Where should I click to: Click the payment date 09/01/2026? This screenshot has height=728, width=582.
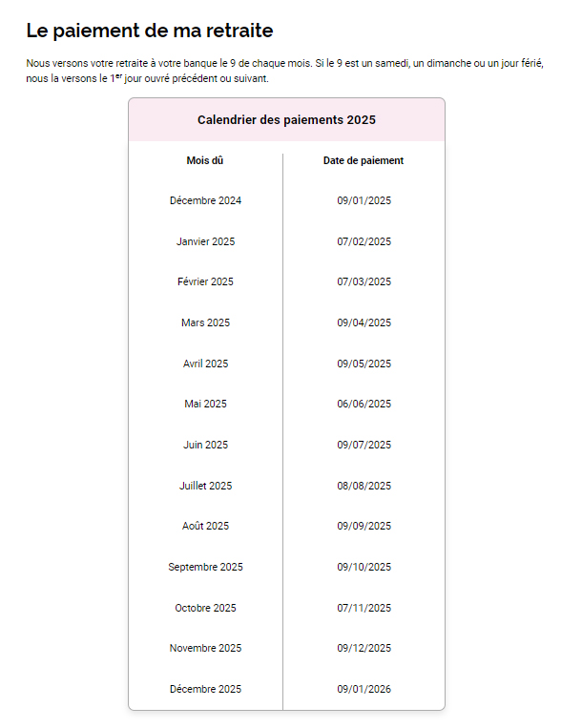(x=364, y=689)
